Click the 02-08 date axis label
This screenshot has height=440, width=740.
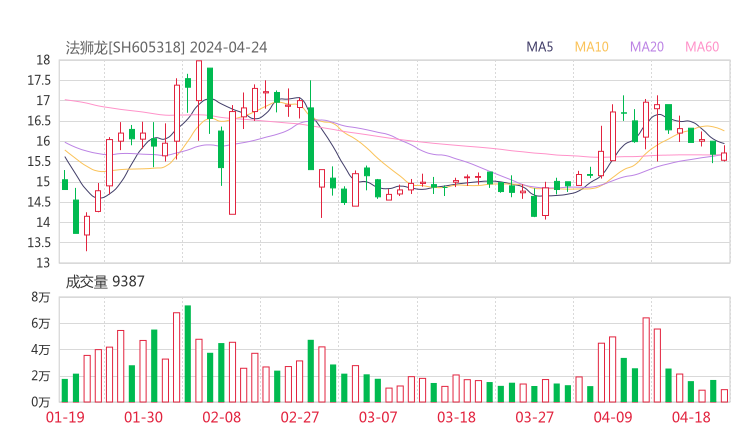point(221,417)
